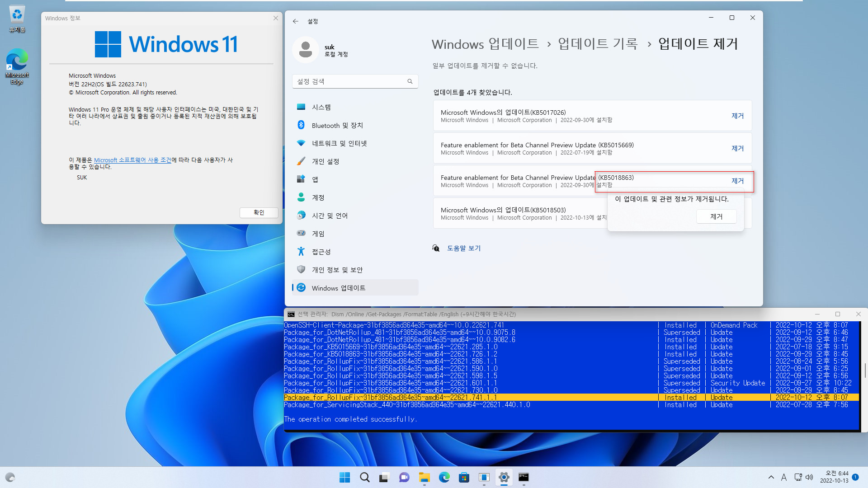Click the clock globe time icon
Viewport: 868px width, 488px height.
click(x=301, y=215)
